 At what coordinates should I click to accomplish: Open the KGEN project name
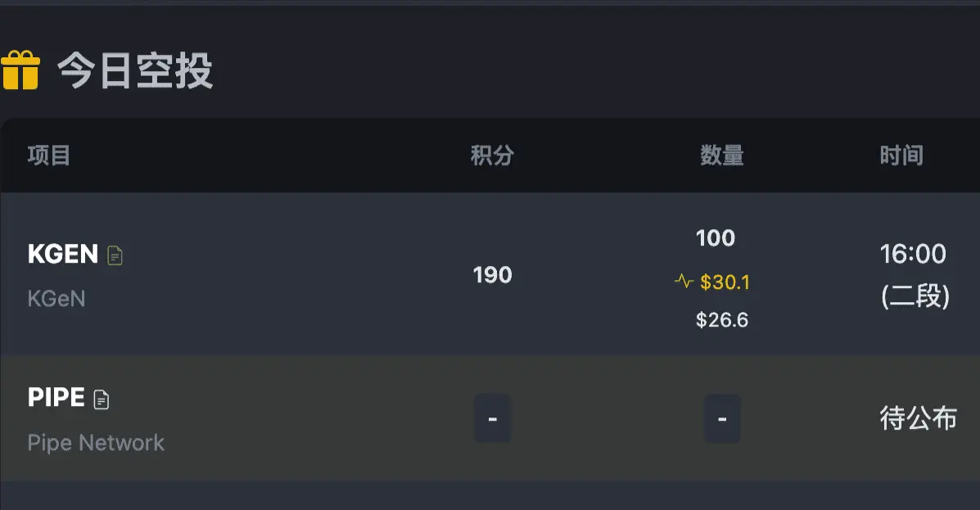tap(63, 254)
